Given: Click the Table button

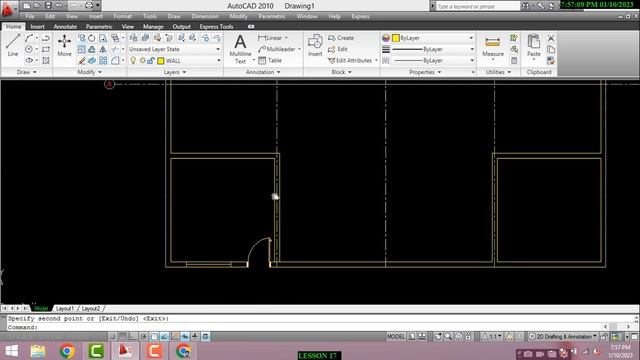Looking at the screenshot, I should 270,60.
